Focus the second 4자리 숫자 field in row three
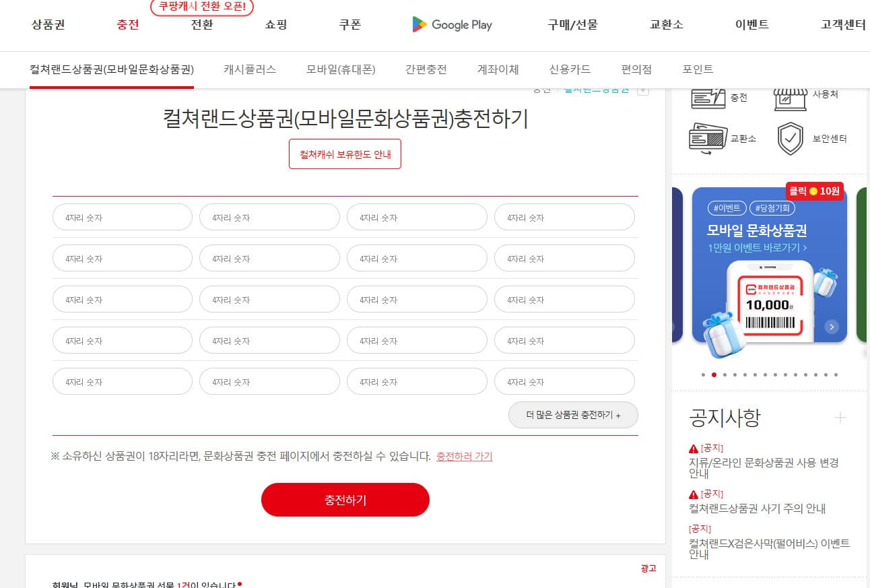The image size is (870, 588). click(x=269, y=300)
